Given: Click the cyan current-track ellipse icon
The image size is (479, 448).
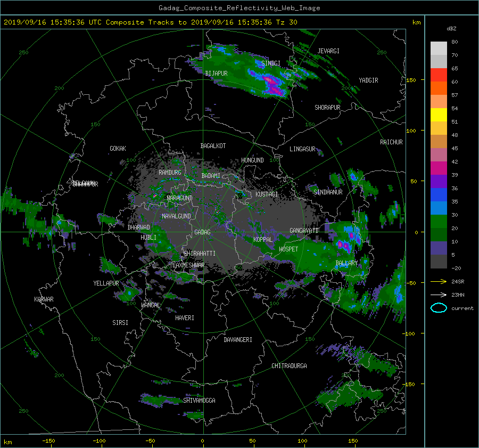Looking at the screenshot, I should 439,308.
